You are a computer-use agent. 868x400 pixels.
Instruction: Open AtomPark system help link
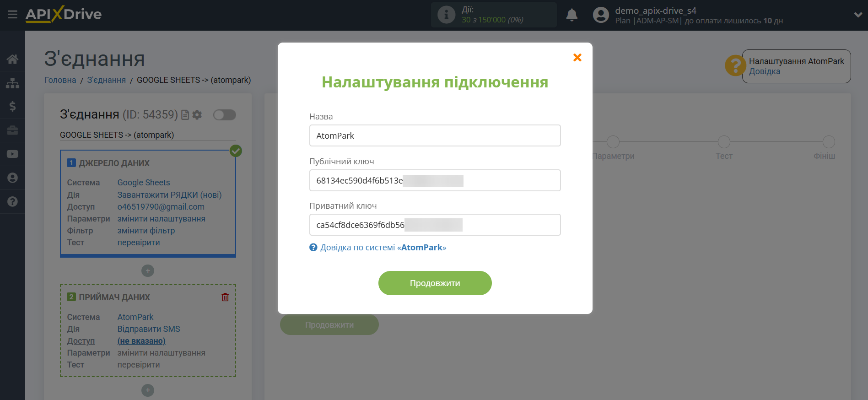click(383, 248)
